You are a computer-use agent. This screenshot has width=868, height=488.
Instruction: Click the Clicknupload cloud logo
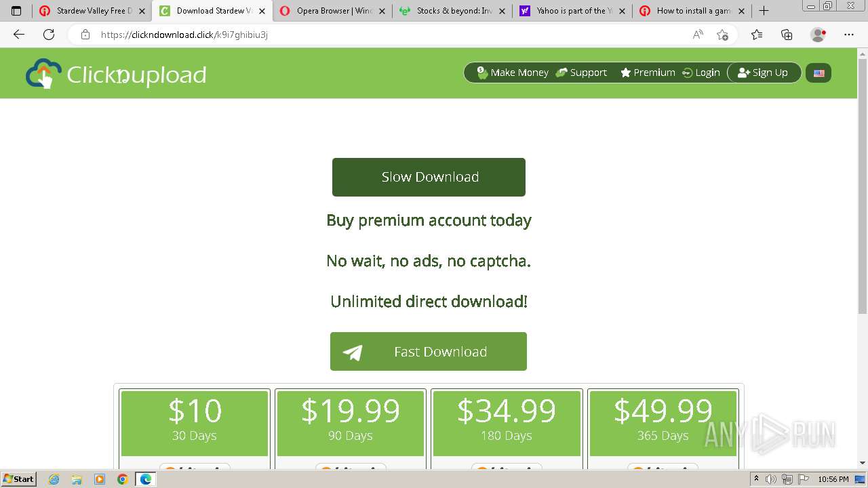pos(116,74)
